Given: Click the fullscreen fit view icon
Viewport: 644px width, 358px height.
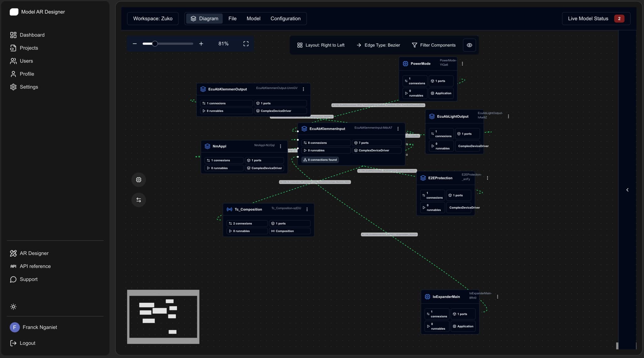Looking at the screenshot, I should click(246, 44).
